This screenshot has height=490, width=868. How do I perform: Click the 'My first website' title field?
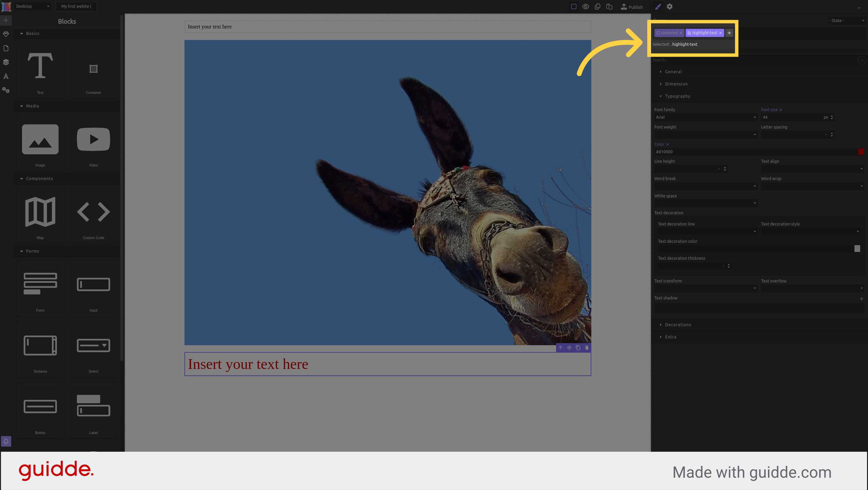tap(76, 6)
